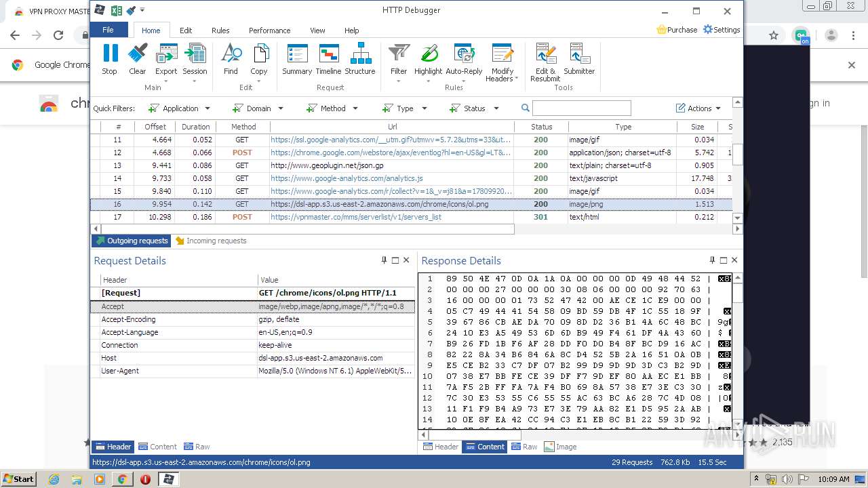Click the quick-access clear brush icon

pyautogui.click(x=131, y=11)
